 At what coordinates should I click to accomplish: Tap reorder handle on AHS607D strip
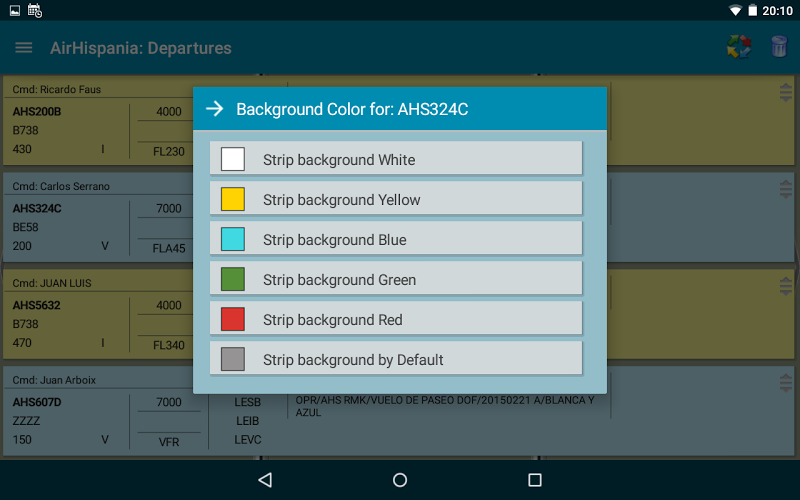[x=786, y=383]
